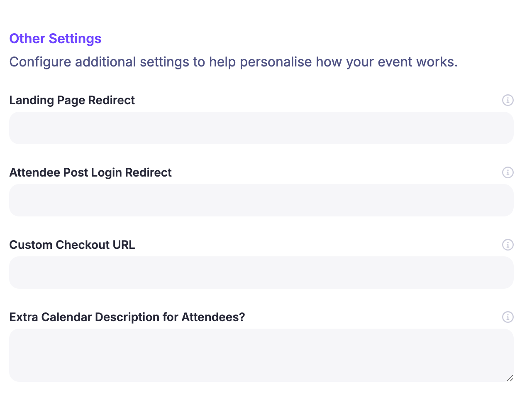Select the Custom Checkout URL input field

[261, 273]
